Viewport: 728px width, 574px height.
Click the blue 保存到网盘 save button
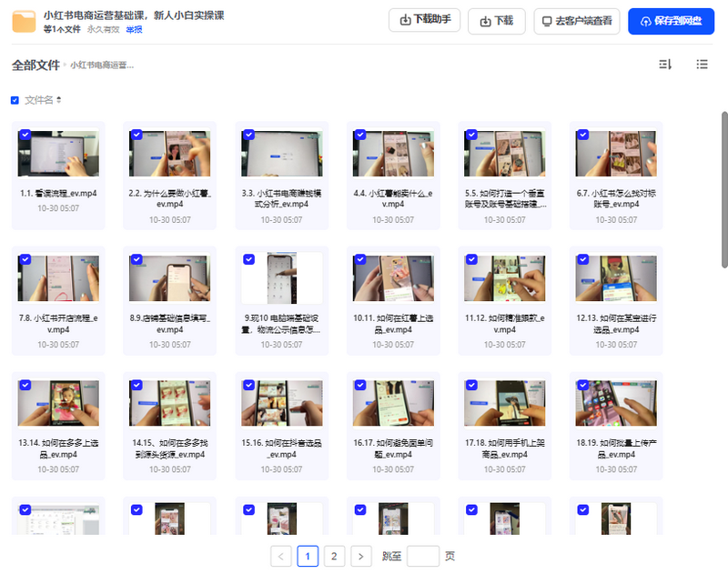[x=671, y=21]
